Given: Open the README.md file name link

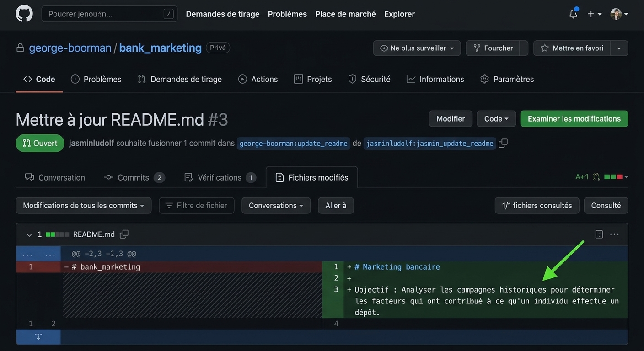Looking at the screenshot, I should [x=94, y=234].
